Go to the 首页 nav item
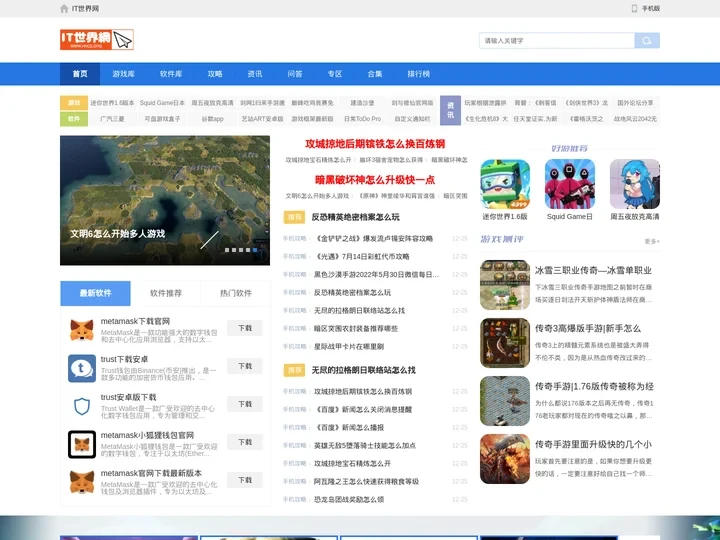 pyautogui.click(x=80, y=74)
